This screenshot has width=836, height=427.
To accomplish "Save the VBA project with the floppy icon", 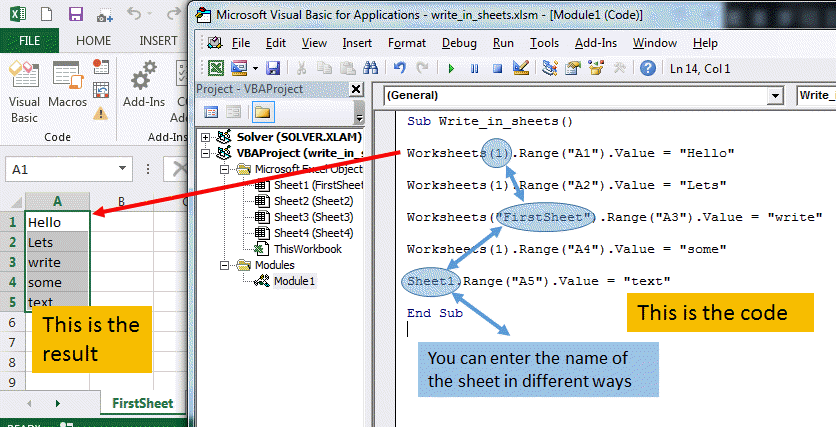I will [x=273, y=68].
